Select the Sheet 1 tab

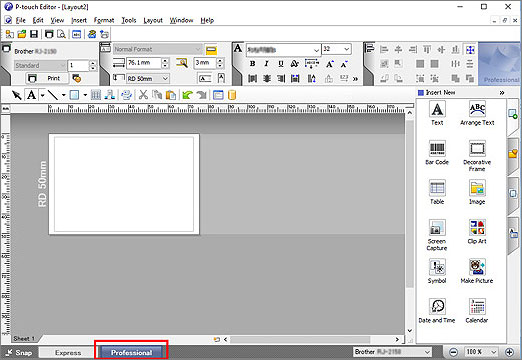24,339
